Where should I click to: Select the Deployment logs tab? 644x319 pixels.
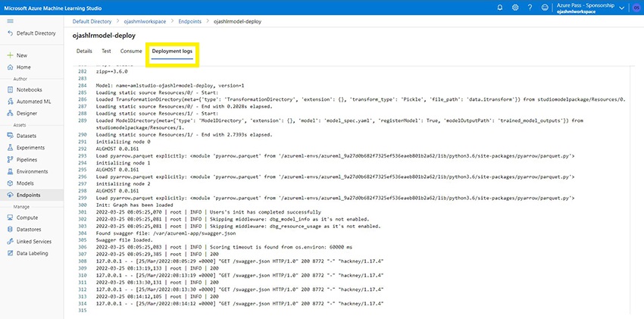coord(172,52)
